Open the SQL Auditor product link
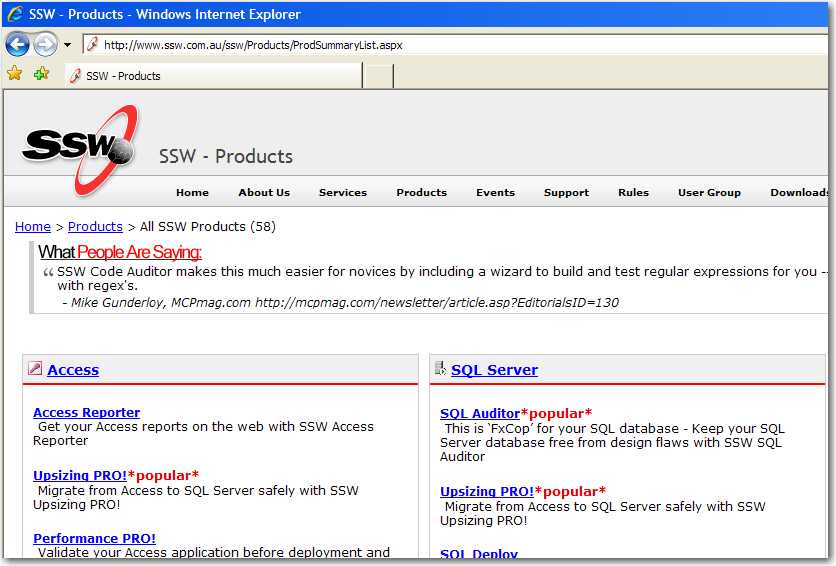The height and width of the screenshot is (566, 836). pyautogui.click(x=480, y=413)
